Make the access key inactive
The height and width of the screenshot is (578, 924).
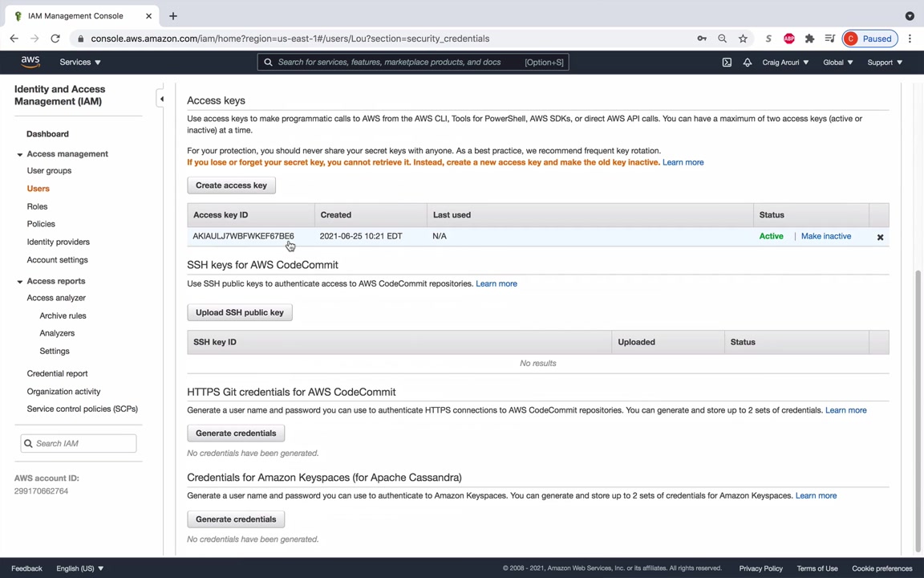click(x=825, y=236)
